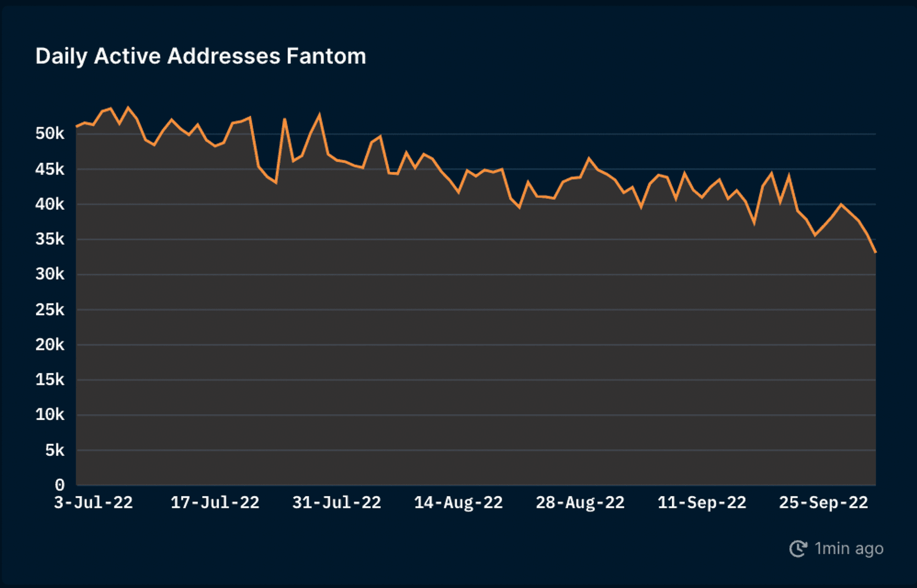Click the 20k y-axis label
The height and width of the screenshot is (588, 917).
[x=50, y=345]
